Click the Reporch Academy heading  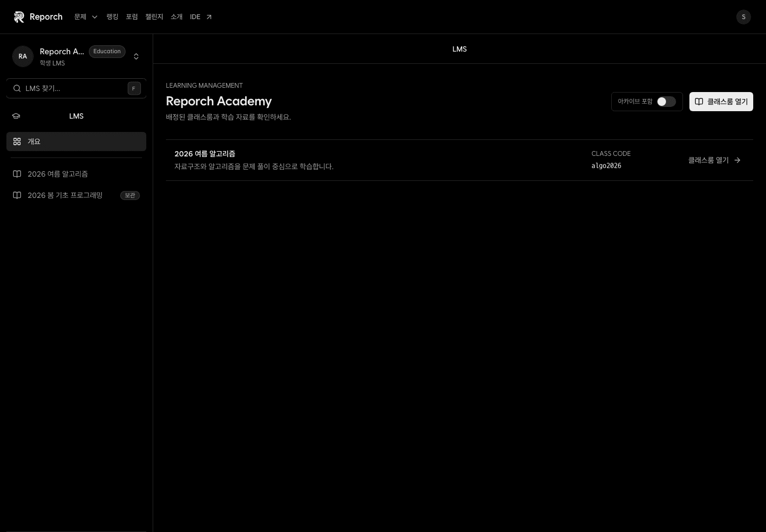[x=219, y=101]
